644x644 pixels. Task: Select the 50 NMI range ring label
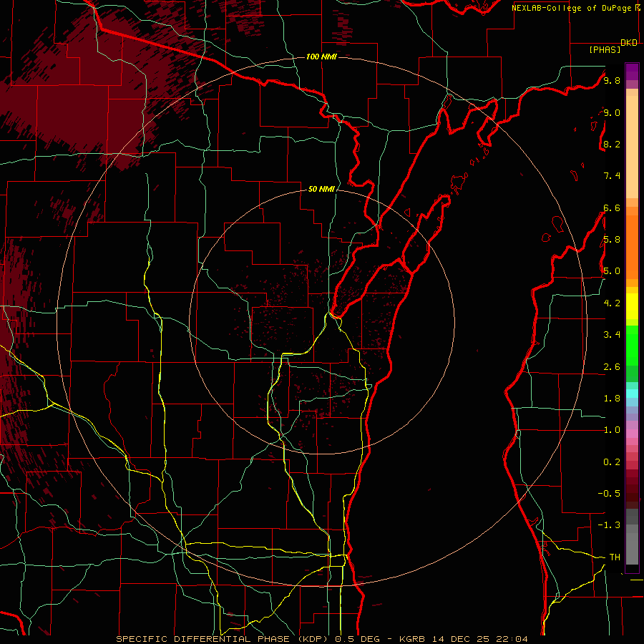click(321, 189)
